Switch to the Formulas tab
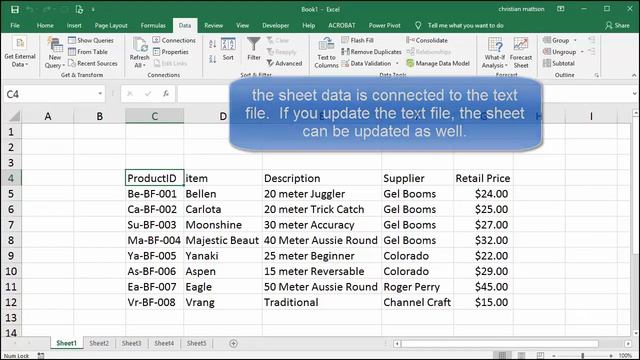The height and width of the screenshot is (360, 640). (x=153, y=25)
